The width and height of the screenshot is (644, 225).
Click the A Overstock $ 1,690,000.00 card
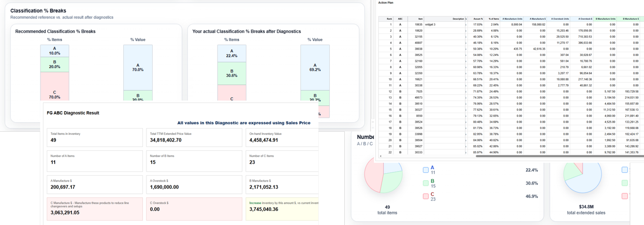(194, 184)
